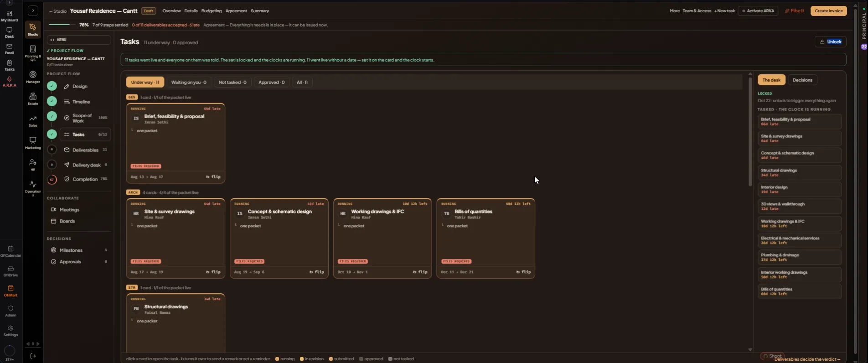Open the Operations pulse icon

pos(33,184)
